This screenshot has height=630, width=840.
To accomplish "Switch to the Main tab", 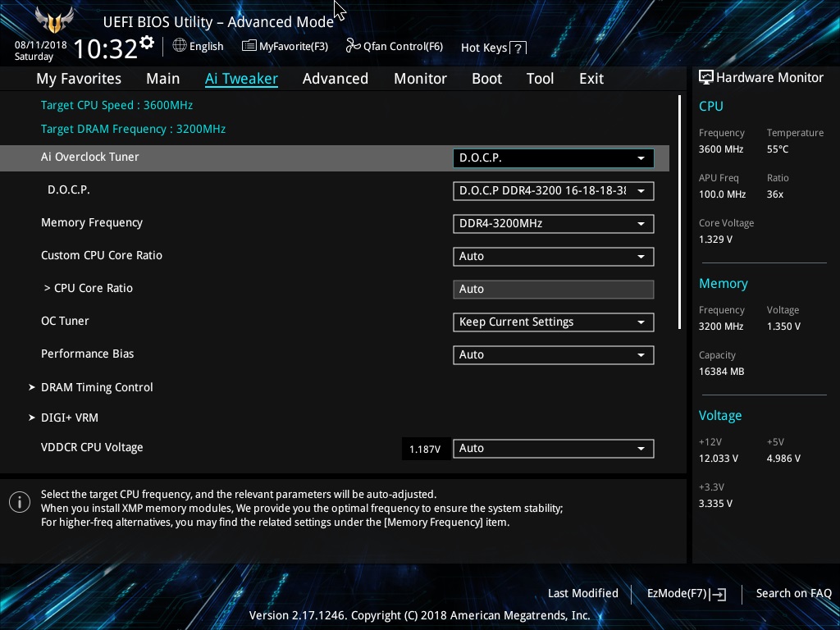I will pos(163,79).
